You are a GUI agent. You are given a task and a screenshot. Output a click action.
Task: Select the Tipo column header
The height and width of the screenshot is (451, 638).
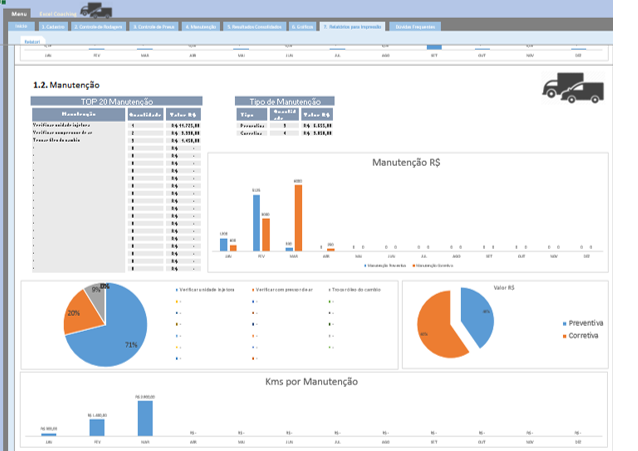(x=251, y=114)
